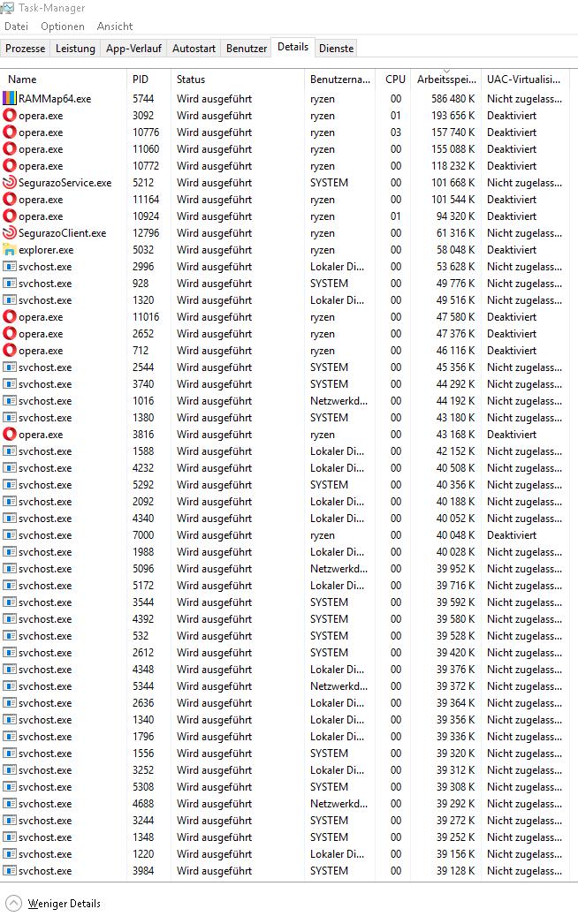Select PID 5344 cell

point(143,685)
